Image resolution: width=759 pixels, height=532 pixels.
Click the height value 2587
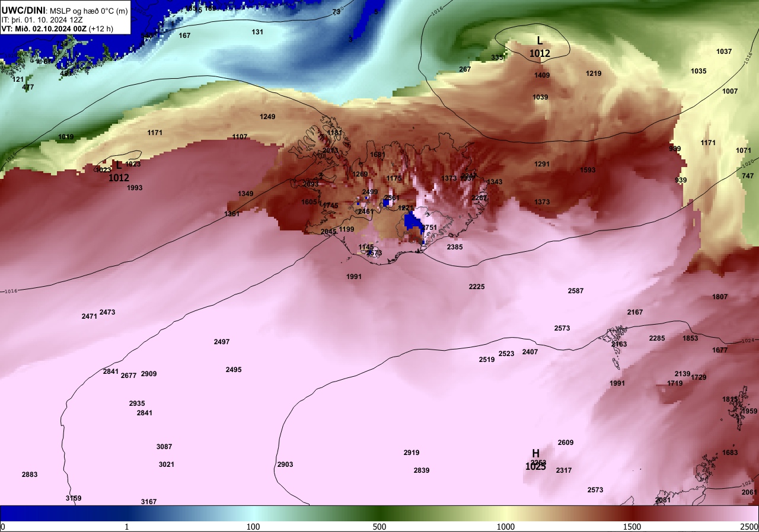point(576,291)
